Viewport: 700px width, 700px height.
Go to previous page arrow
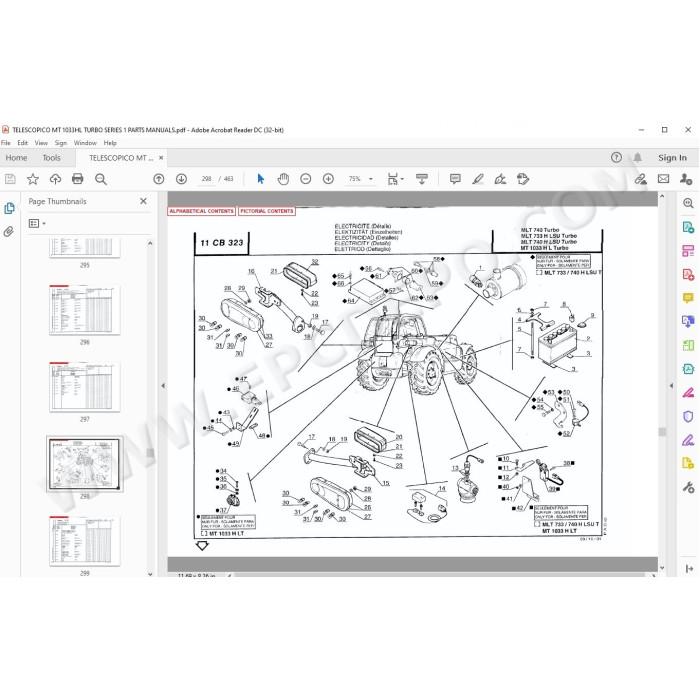158,179
